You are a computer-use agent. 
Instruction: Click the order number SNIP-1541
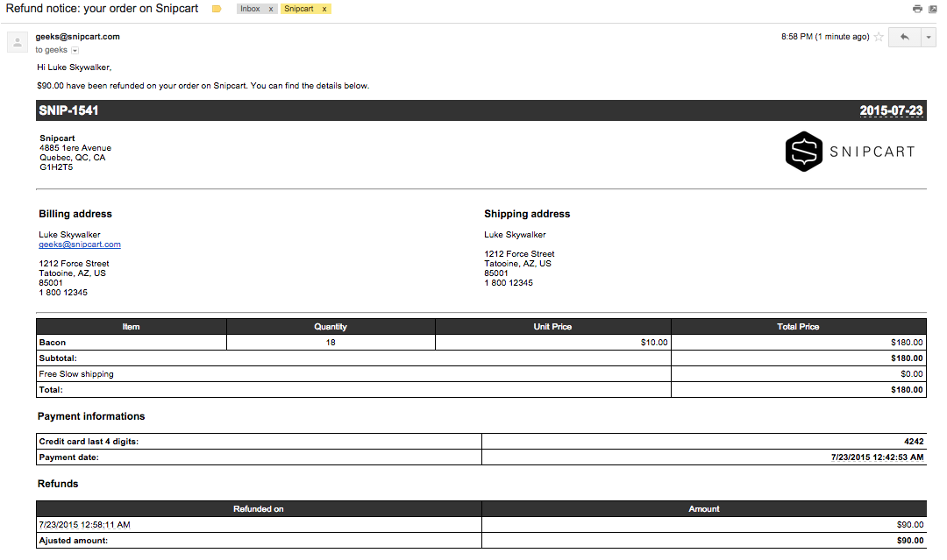coord(68,110)
